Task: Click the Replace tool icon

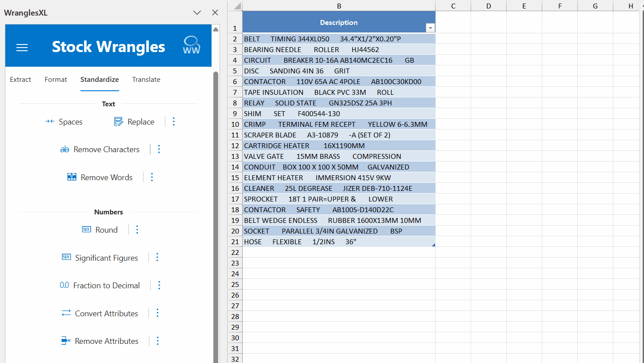Action: point(118,121)
